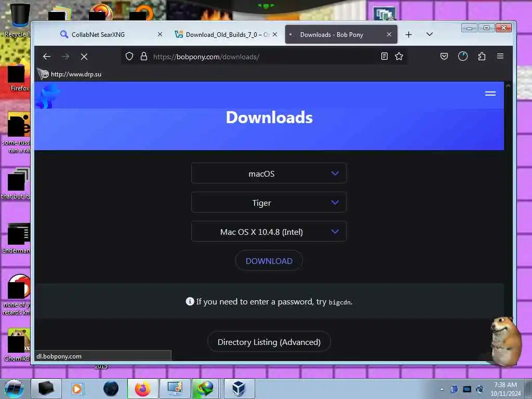Screen dimensions: 532x399
Task: Open the media player taskbar icon
Action: (x=77, y=389)
